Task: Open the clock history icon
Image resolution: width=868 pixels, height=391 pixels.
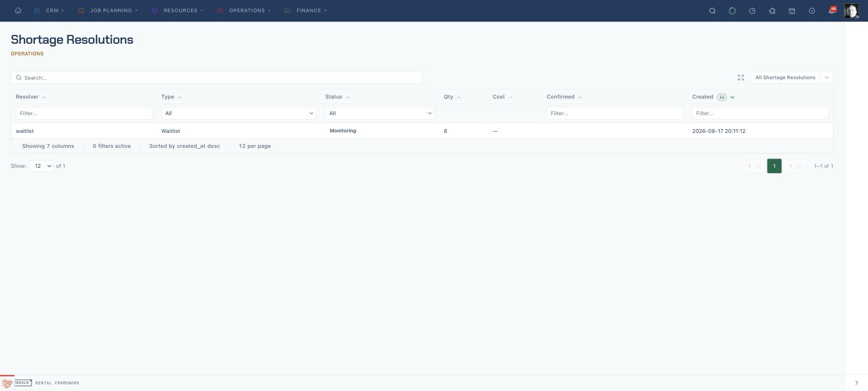Action: (752, 11)
